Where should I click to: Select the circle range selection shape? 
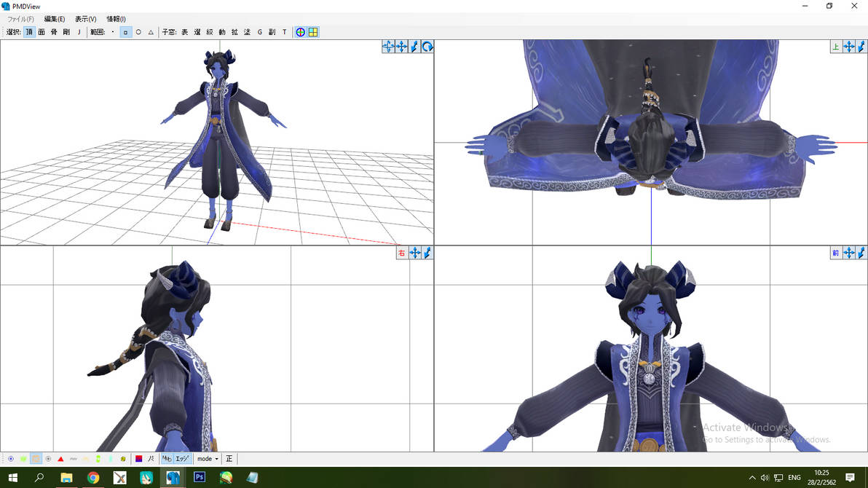[x=138, y=32]
